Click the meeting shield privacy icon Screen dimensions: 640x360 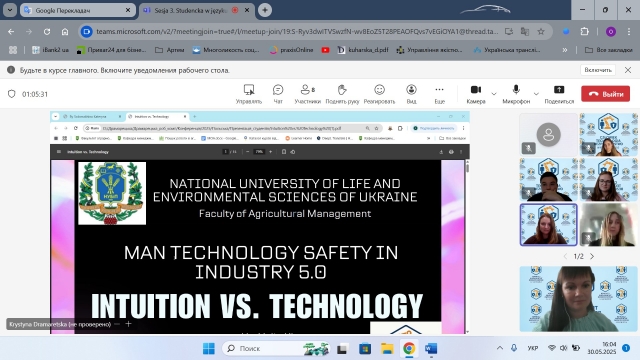point(11,94)
